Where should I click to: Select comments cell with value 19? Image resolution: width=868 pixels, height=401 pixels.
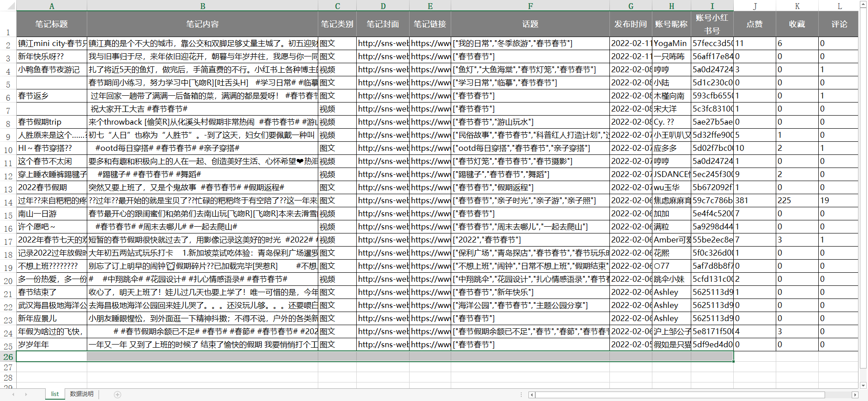[838, 200]
